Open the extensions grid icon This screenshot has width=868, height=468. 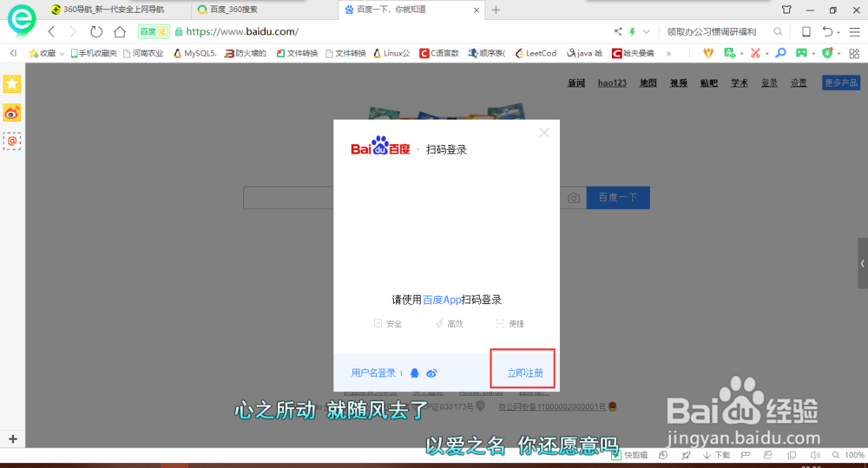point(854,54)
